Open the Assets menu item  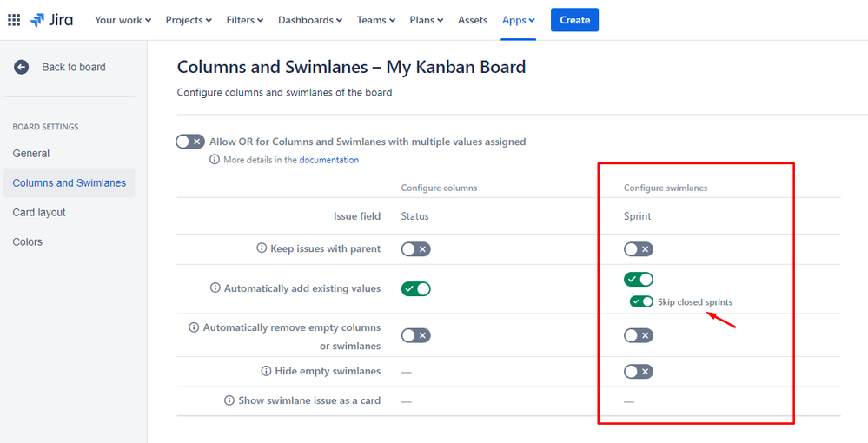point(473,20)
